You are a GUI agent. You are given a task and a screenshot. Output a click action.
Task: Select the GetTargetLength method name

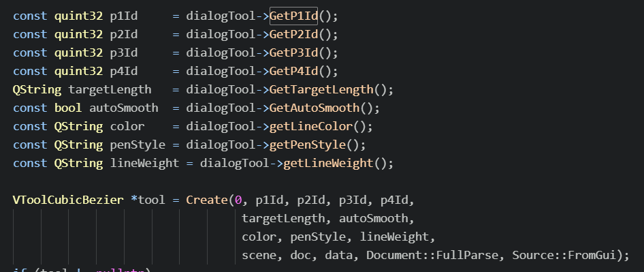pos(321,90)
